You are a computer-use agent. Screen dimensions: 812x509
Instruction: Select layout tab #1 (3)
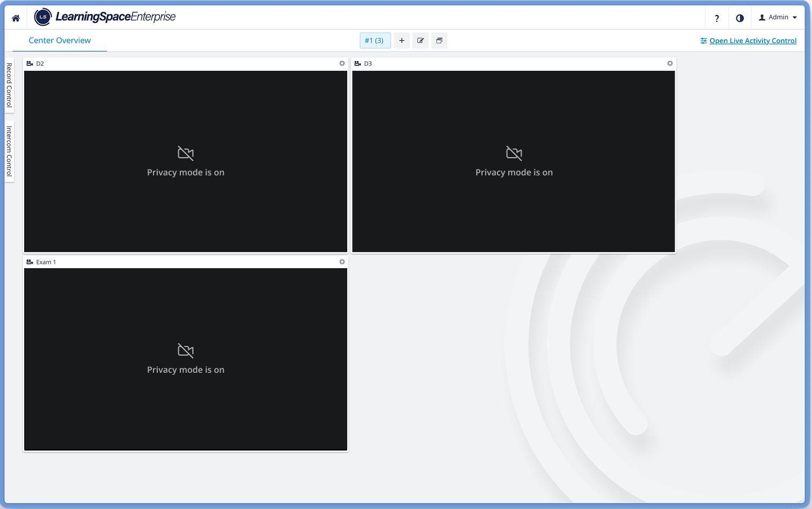(375, 41)
